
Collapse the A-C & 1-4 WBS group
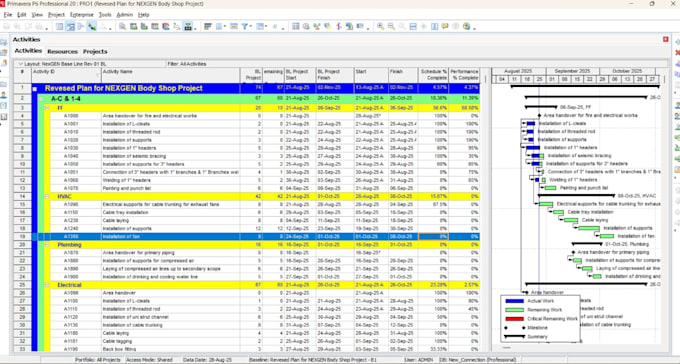click(x=41, y=99)
